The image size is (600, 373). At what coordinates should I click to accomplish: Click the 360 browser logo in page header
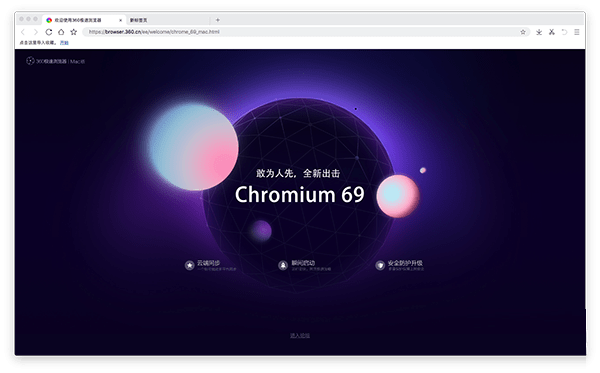(55, 61)
